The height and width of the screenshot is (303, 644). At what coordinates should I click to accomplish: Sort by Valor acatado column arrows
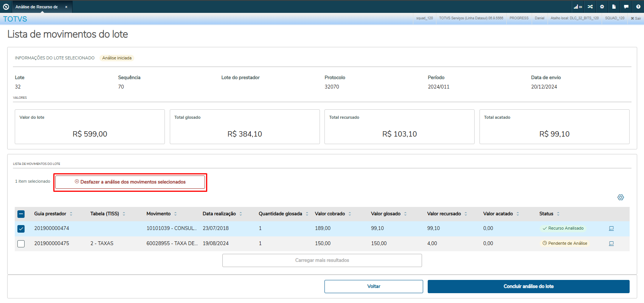coord(518,214)
